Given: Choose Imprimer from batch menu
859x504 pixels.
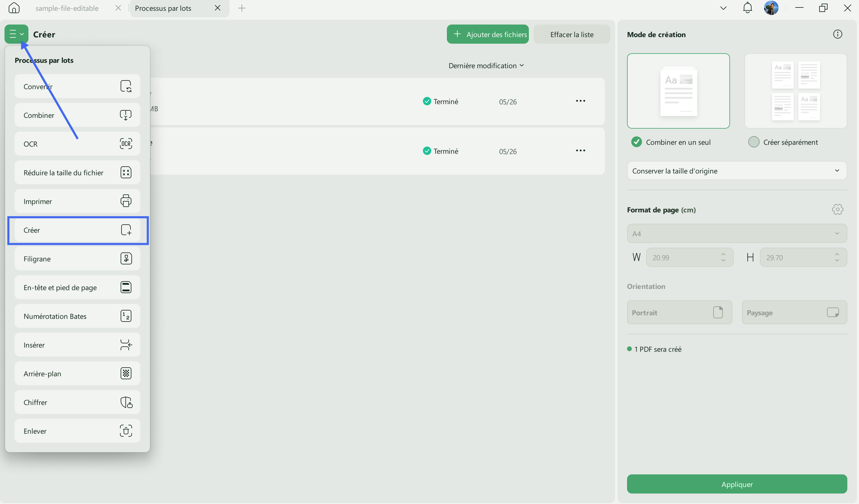Looking at the screenshot, I should point(78,201).
